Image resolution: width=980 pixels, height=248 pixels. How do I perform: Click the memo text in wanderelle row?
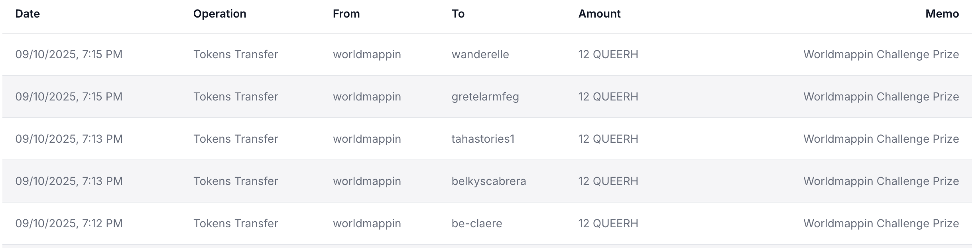click(881, 54)
